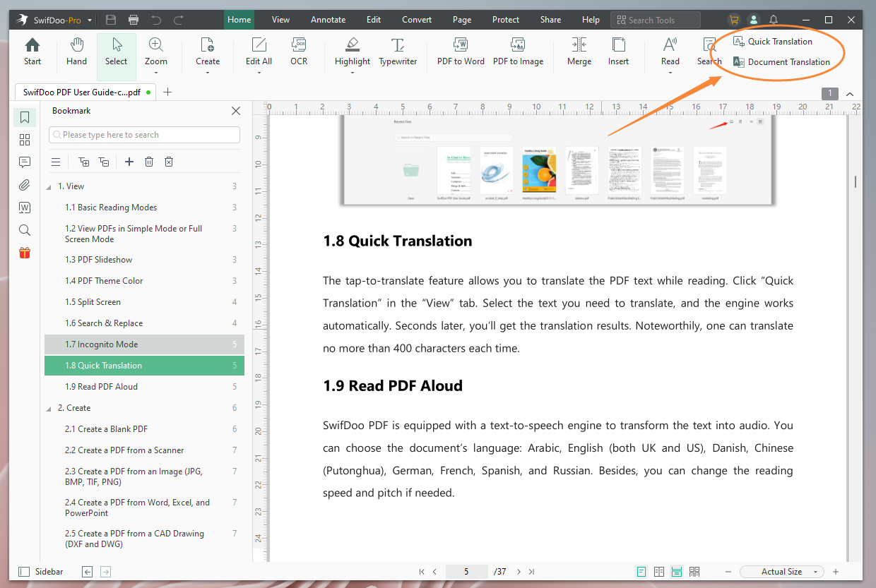This screenshot has height=588, width=876.
Task: Open the Search tool in the ribbon
Action: click(709, 52)
